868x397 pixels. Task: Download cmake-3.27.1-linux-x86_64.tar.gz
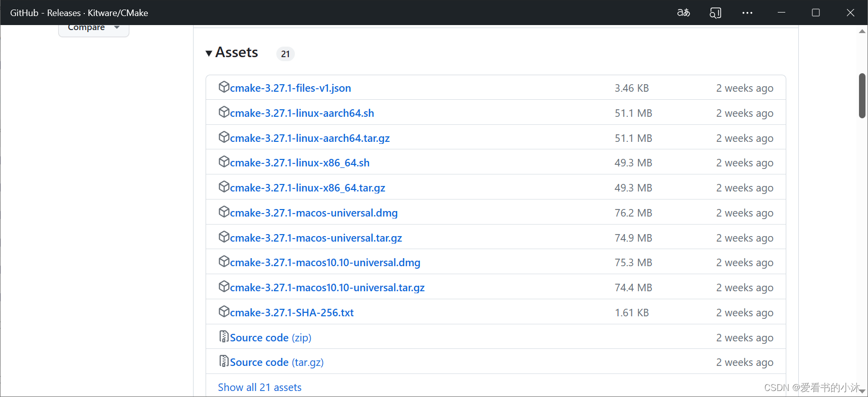(x=307, y=187)
